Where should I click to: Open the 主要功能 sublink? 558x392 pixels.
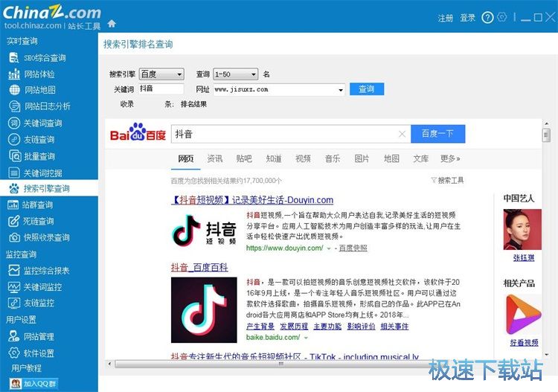tap(327, 327)
